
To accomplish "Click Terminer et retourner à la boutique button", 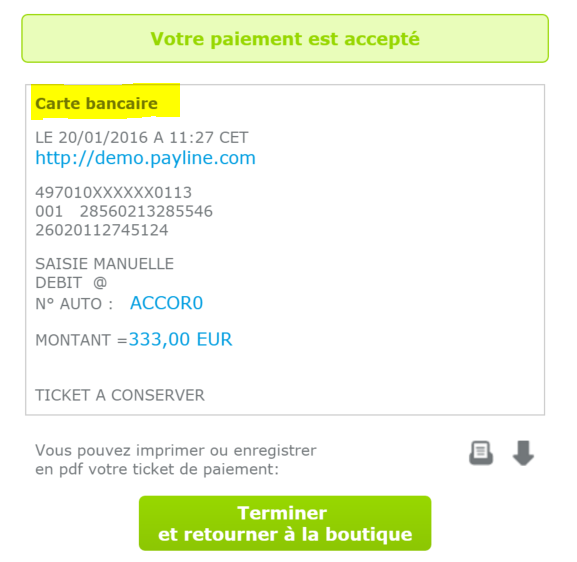I will point(285,523).
